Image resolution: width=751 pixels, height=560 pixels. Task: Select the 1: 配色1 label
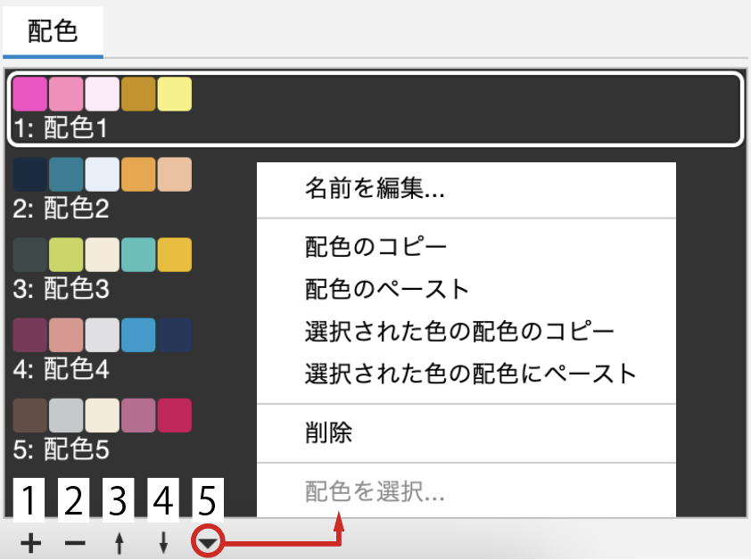coord(61,128)
